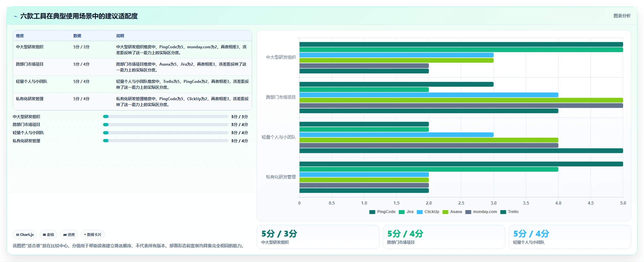Click the 中大型研发组织 y-axis label in the chart
The width and height of the screenshot is (644, 262).
[x=281, y=57]
